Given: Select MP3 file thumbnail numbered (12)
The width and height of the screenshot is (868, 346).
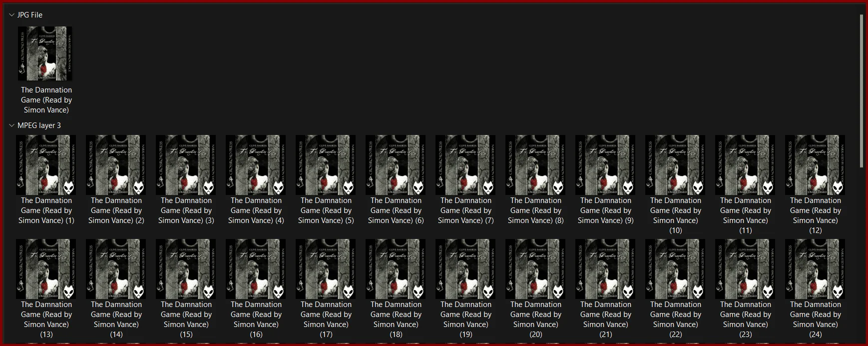Looking at the screenshot, I should [815, 165].
